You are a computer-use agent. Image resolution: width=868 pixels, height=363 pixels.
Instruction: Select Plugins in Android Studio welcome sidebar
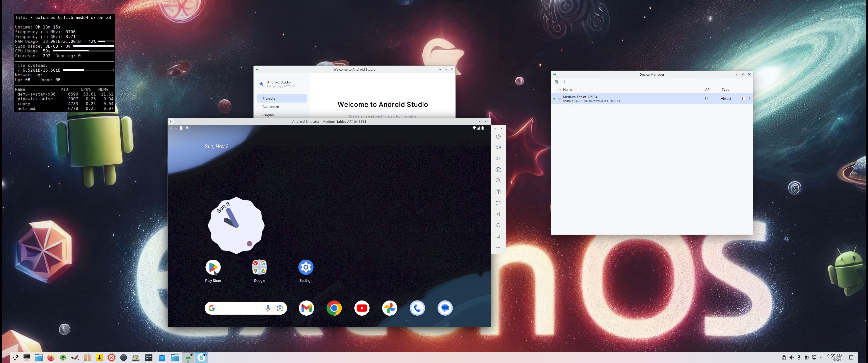click(282, 115)
